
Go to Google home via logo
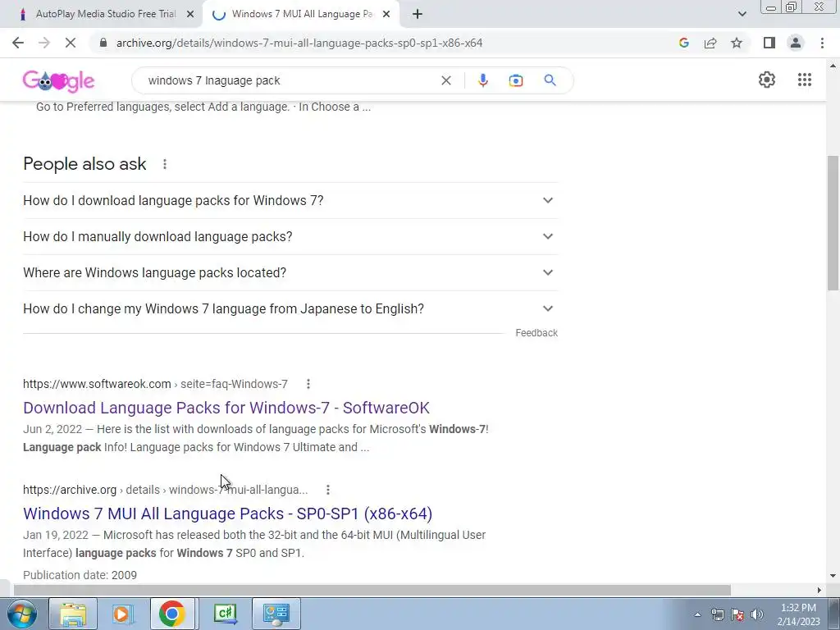coord(58,80)
